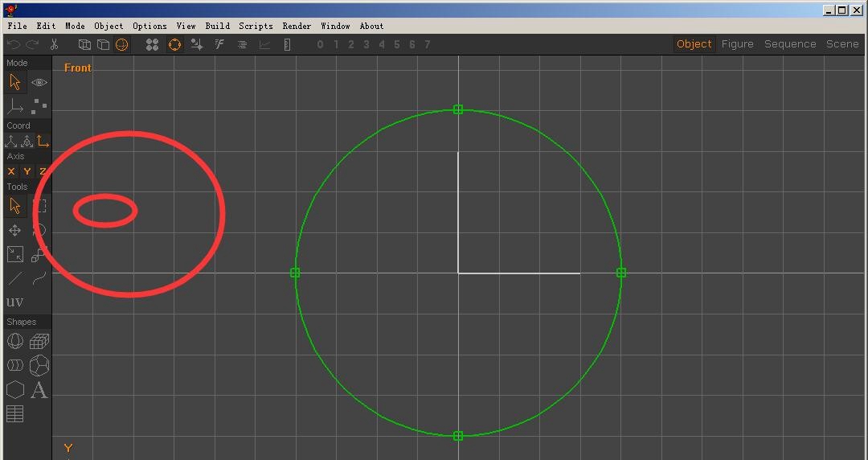868x460 pixels.
Task: Switch to Object editor tab
Action: pos(694,43)
